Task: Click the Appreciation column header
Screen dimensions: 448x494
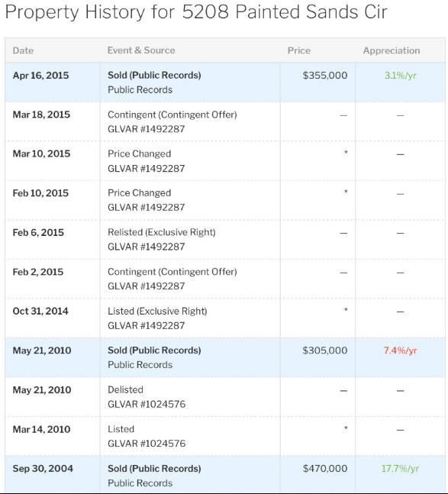Action: point(392,50)
